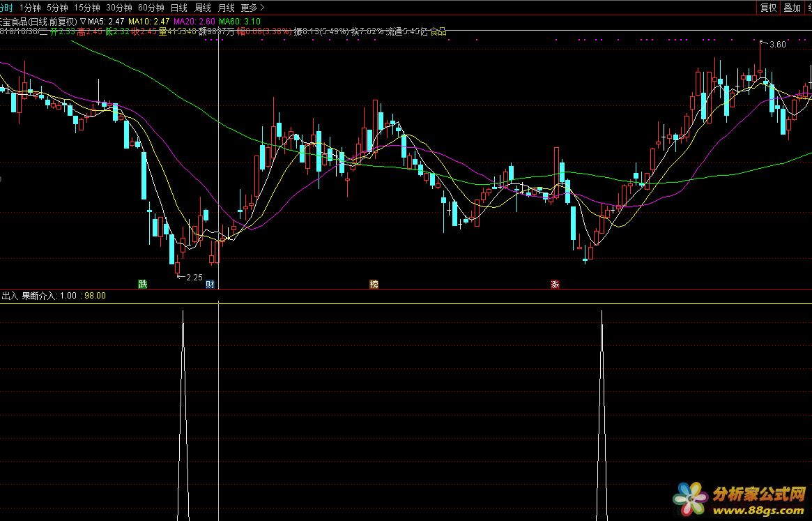Select the 60分钟 timeframe tab
Image resolution: width=812 pixels, height=521 pixels.
tap(151, 8)
